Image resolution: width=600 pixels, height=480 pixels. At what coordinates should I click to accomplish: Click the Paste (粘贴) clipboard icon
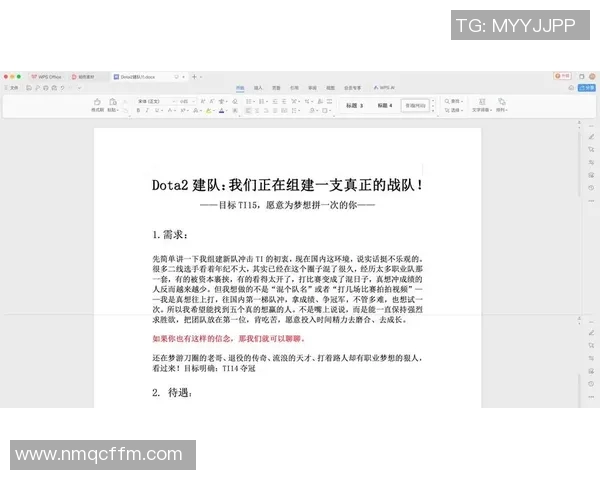[x=113, y=102]
